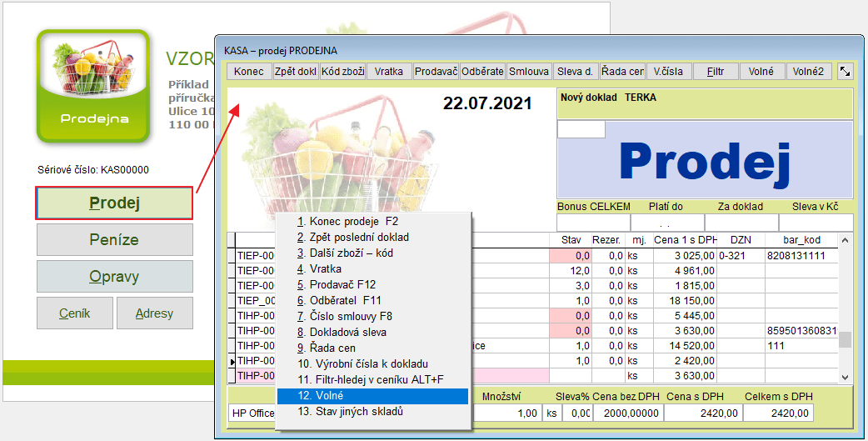Click the small empty box above Prodej banner
Viewport: 868px width, 441px height.
tap(581, 130)
